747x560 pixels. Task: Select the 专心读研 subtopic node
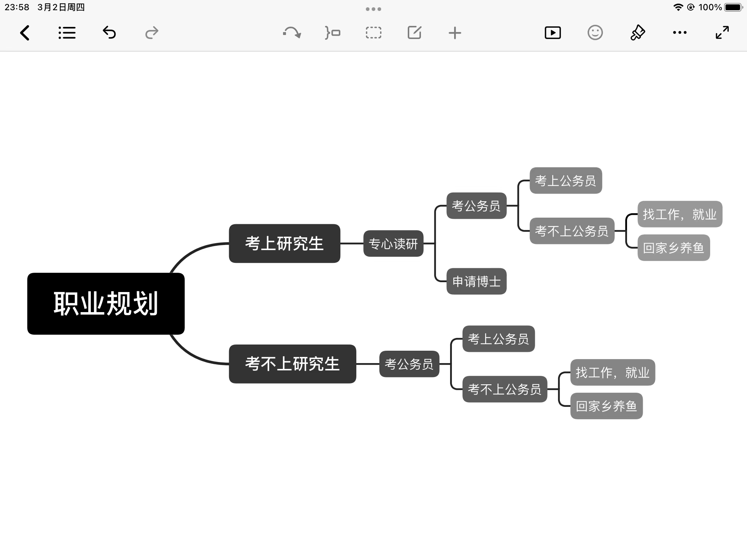tap(393, 244)
